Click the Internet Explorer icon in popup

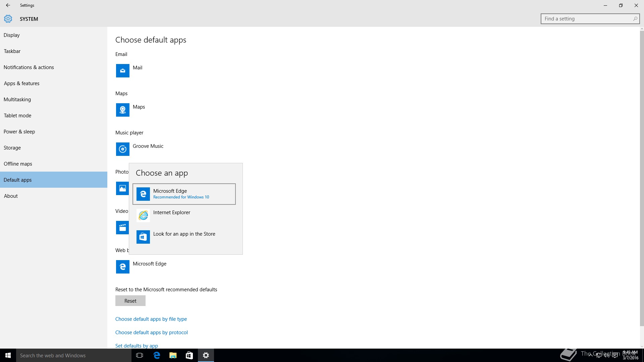point(143,216)
